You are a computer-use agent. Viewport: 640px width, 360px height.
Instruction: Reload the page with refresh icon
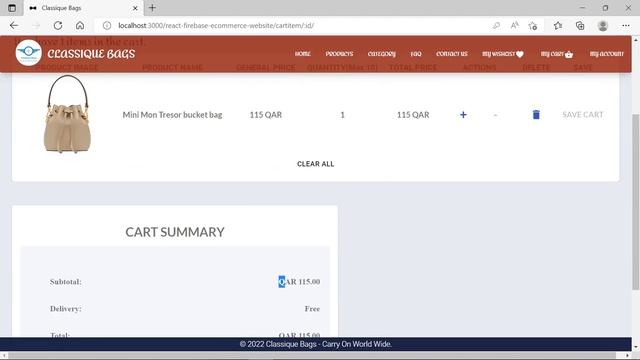pos(58,25)
